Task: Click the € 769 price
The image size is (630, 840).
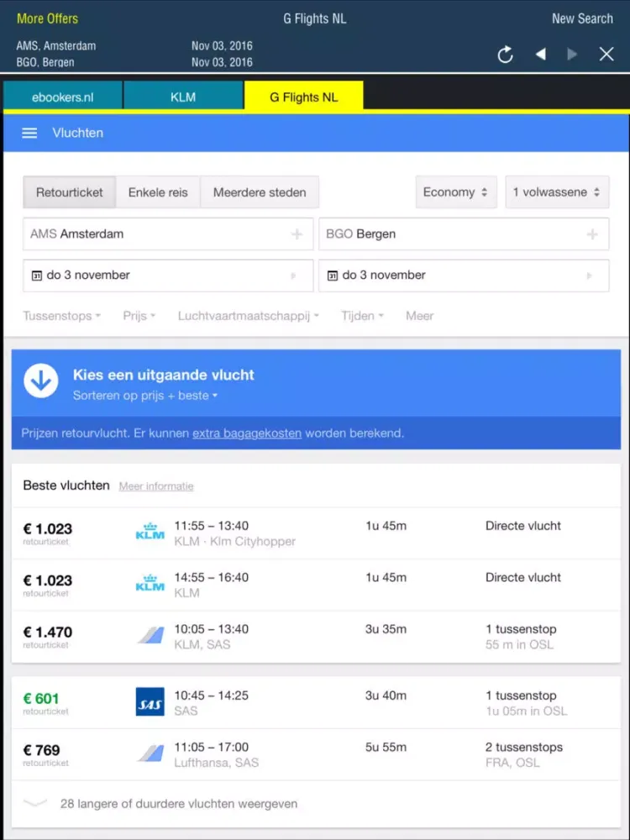Action: pos(41,750)
